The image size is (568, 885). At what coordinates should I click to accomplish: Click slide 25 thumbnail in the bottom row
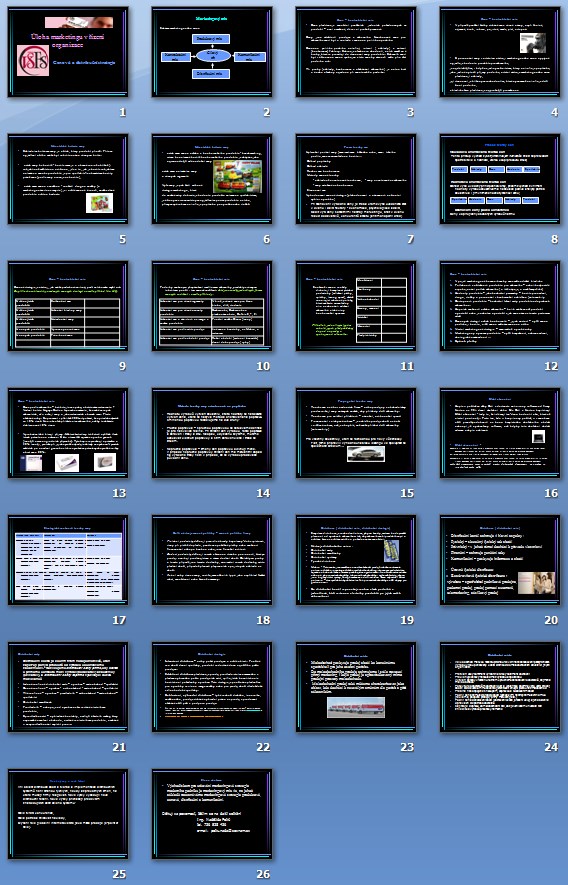68,814
